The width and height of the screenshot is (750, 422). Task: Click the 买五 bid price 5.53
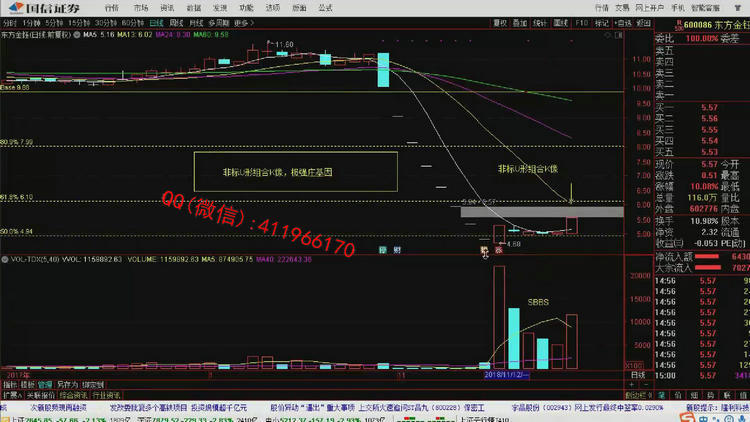[x=709, y=152]
